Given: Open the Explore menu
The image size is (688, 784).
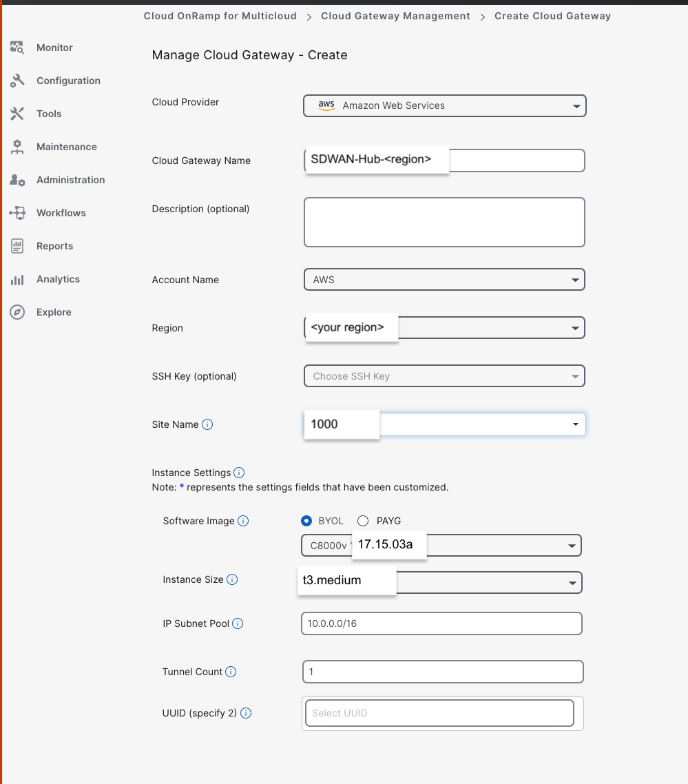Looking at the screenshot, I should 54,312.
